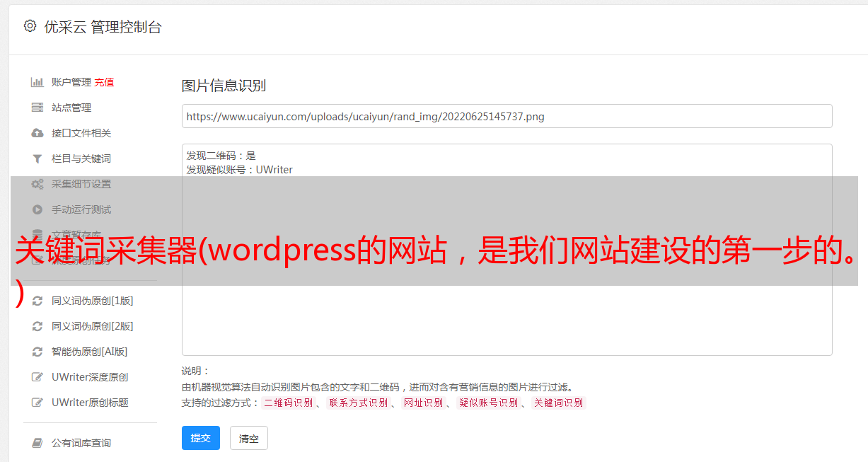The width and height of the screenshot is (868, 462).
Task: Click the 优采云 管理控制台 header title
Action: pos(103,27)
